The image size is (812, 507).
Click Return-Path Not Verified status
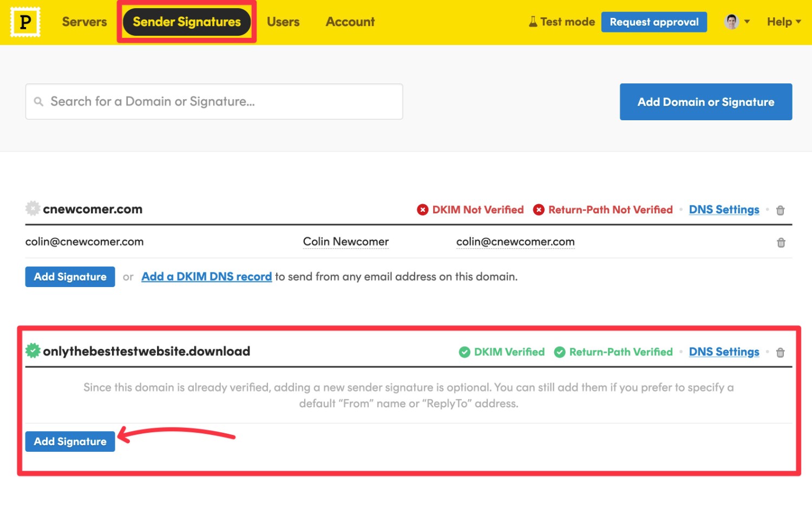603,210
